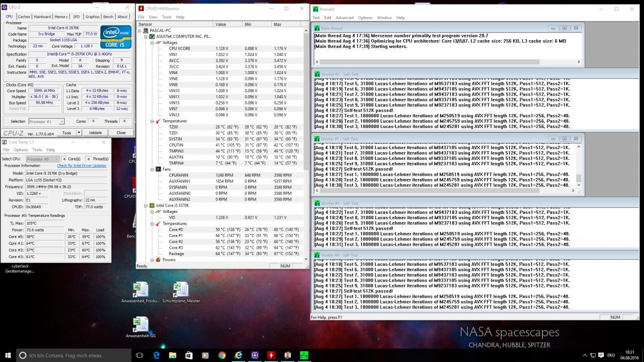Click PASCAL-PC computer icon in HWMonitor

pyautogui.click(x=146, y=30)
